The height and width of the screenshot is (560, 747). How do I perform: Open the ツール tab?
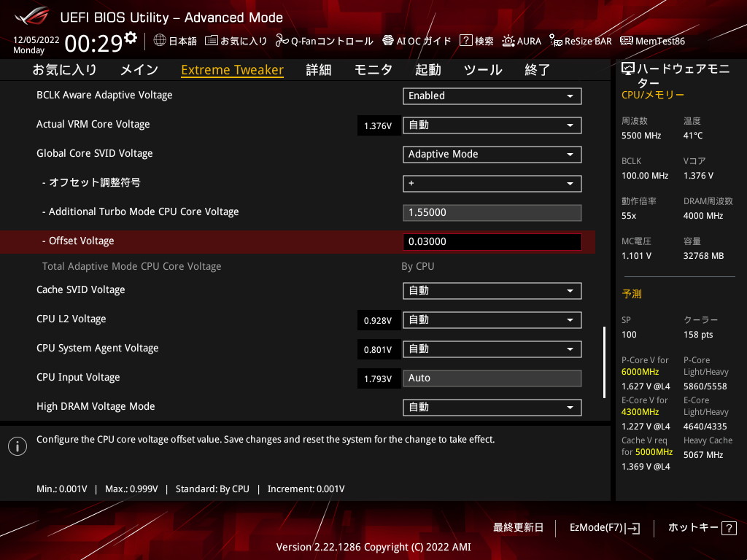[483, 69]
